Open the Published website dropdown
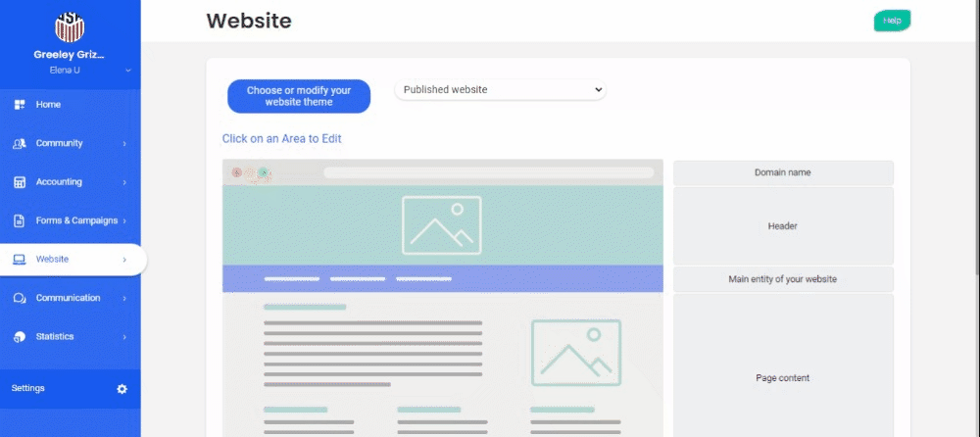 (x=500, y=90)
